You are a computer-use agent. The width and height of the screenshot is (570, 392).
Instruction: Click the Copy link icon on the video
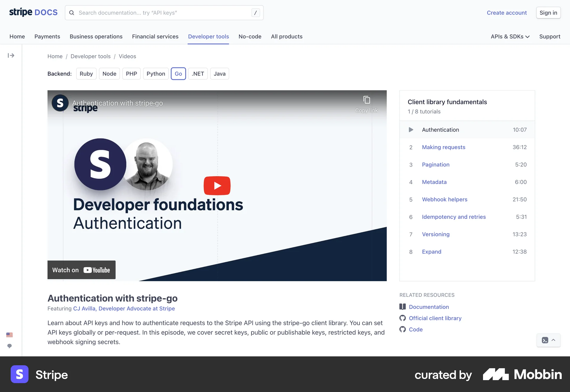pyautogui.click(x=366, y=100)
